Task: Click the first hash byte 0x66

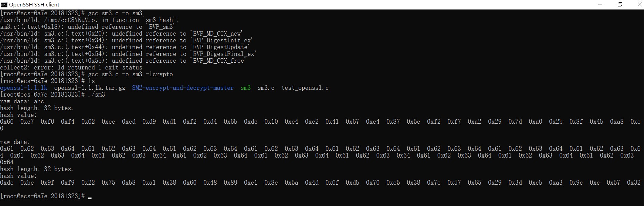Action: coord(7,122)
